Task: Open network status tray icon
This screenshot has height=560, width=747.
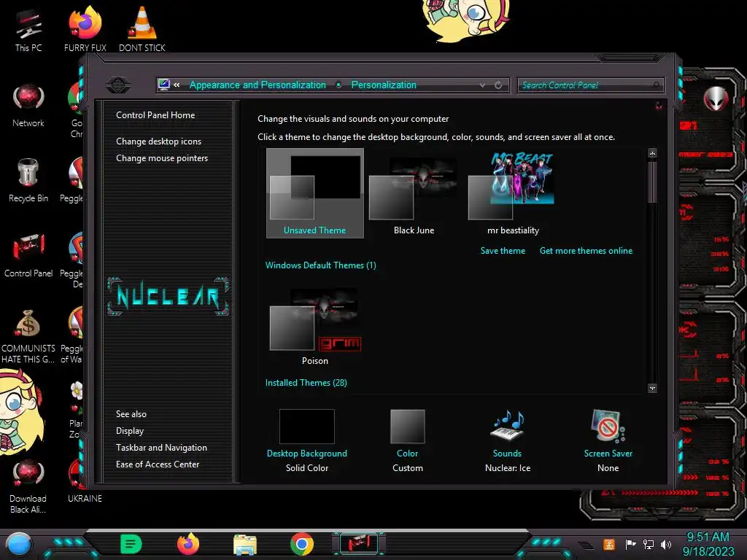Action: pos(649,544)
